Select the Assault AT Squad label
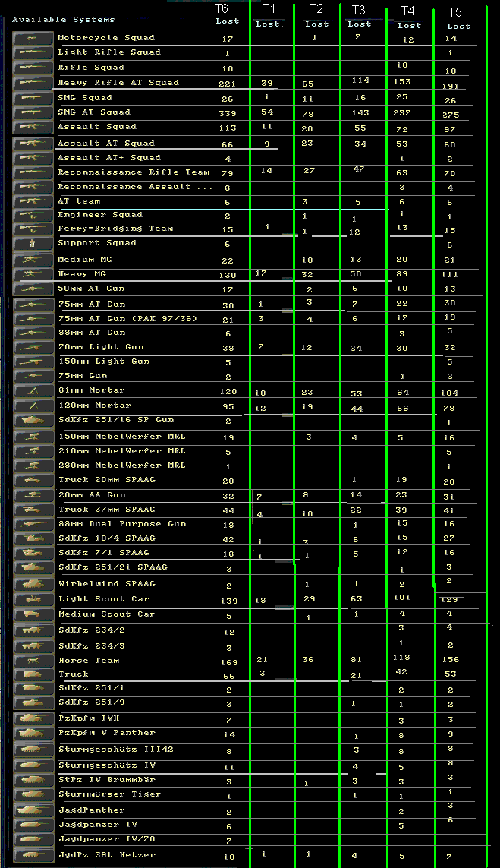Image resolution: width=500 pixels, height=868 pixels. click(106, 143)
